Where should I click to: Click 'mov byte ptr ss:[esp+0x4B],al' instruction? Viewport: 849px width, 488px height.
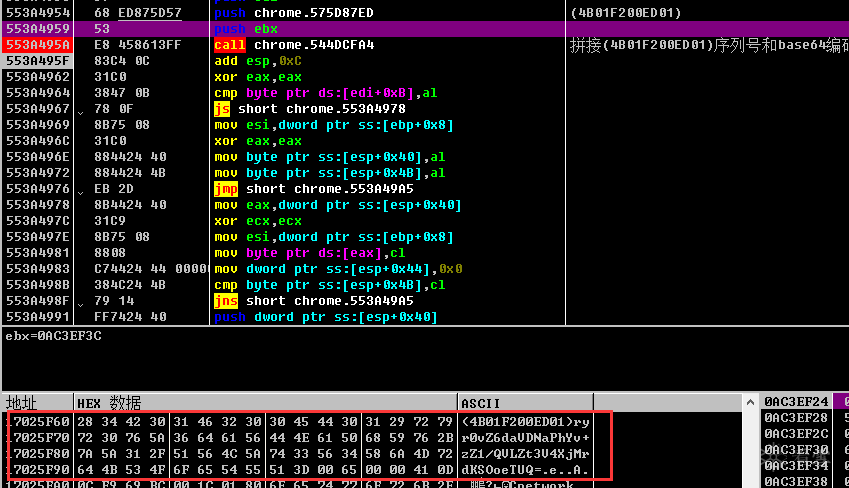pyautogui.click(x=330, y=173)
